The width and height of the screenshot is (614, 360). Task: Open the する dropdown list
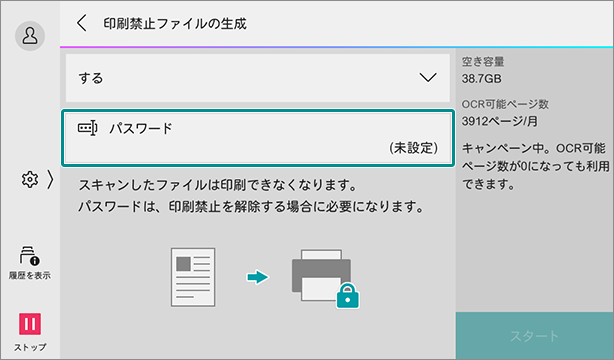tap(258, 78)
